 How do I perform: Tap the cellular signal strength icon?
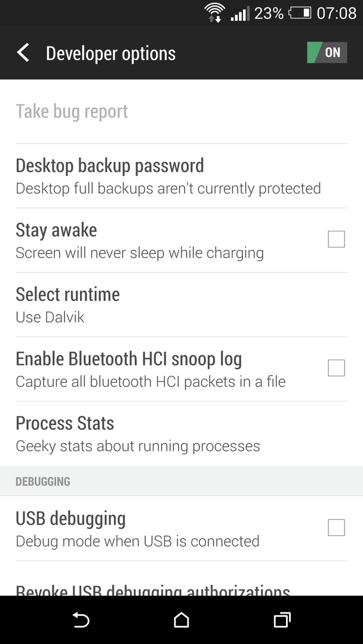[x=239, y=14]
